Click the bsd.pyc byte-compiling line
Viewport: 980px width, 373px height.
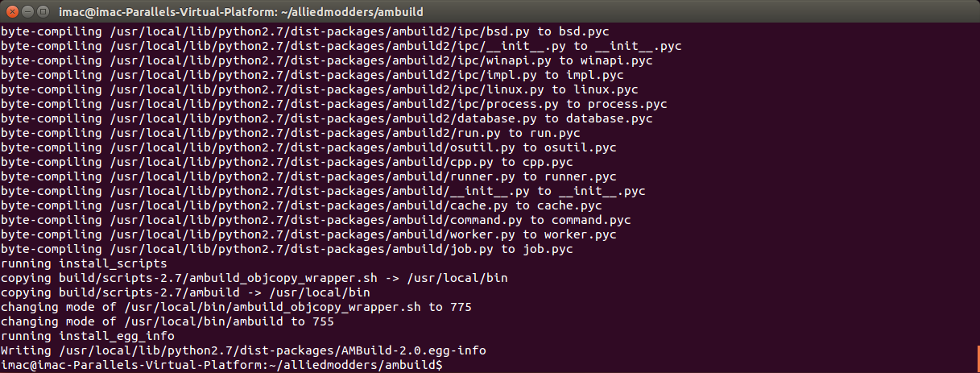click(304, 31)
